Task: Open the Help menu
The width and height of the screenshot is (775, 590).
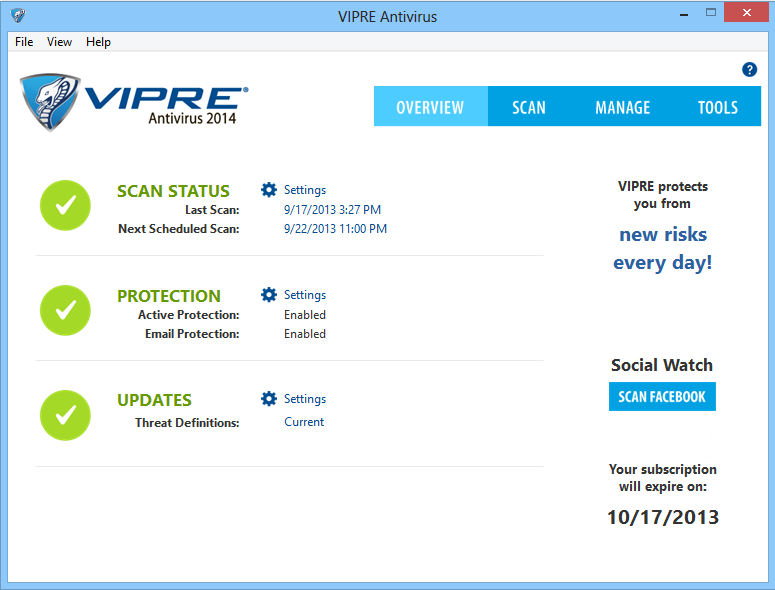Action: (98, 42)
